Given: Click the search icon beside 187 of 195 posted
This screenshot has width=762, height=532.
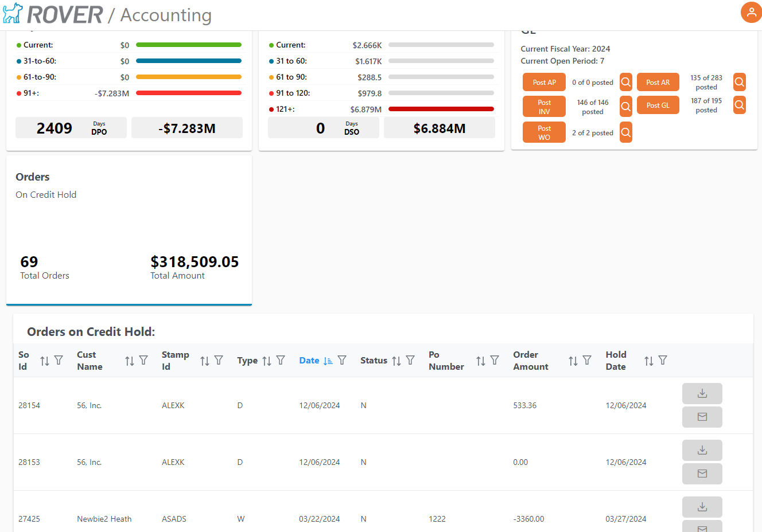Looking at the screenshot, I should tap(739, 105).
